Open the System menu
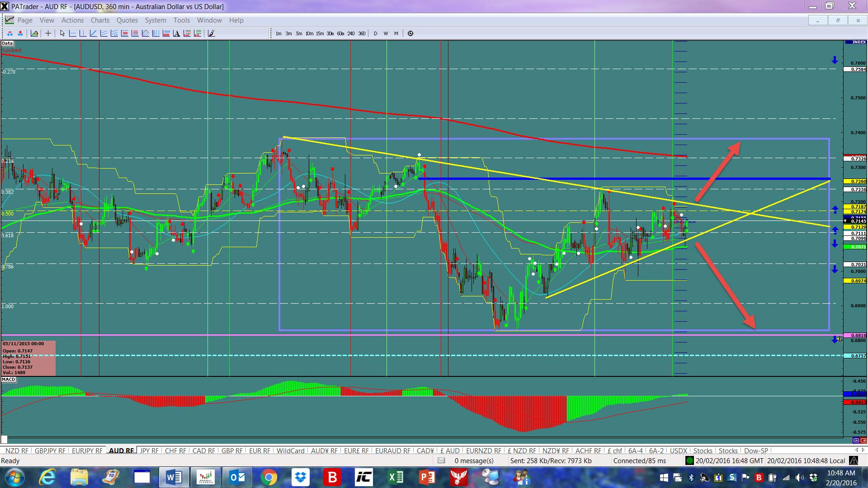The image size is (868, 488). (x=156, y=20)
